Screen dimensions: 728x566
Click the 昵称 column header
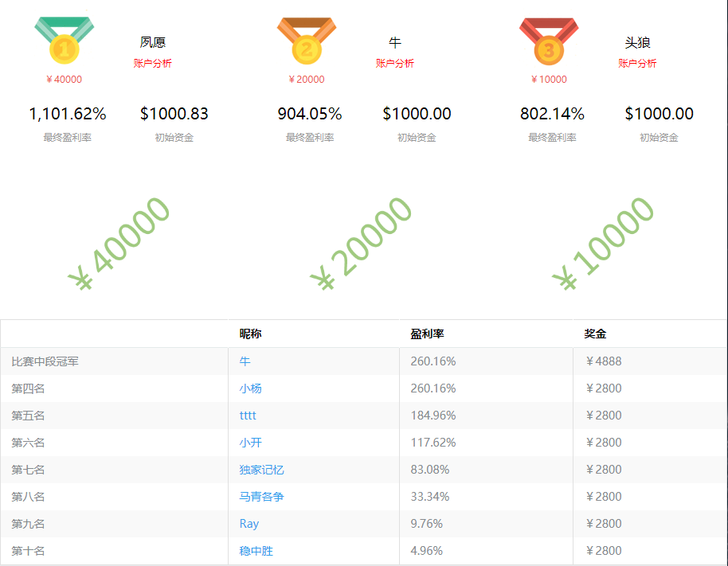click(x=250, y=334)
